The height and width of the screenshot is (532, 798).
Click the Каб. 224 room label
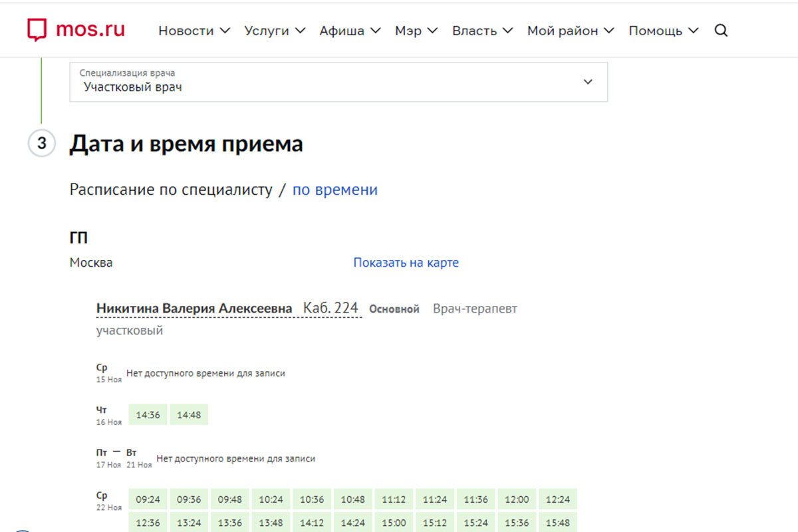pos(331,307)
